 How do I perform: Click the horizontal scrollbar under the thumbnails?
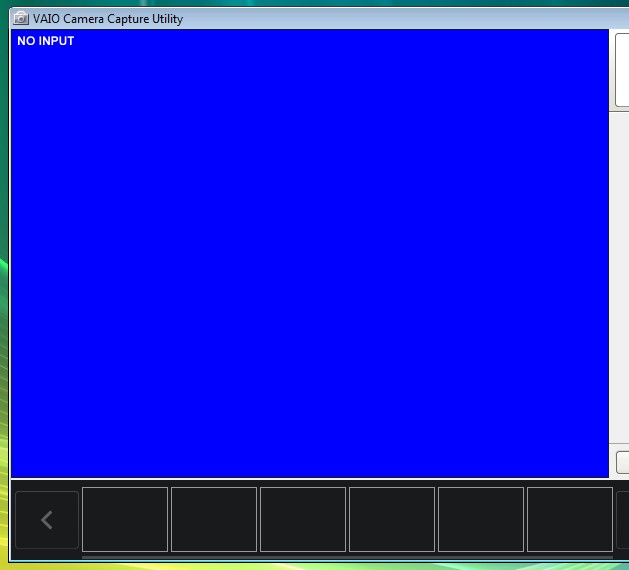tap(347, 556)
